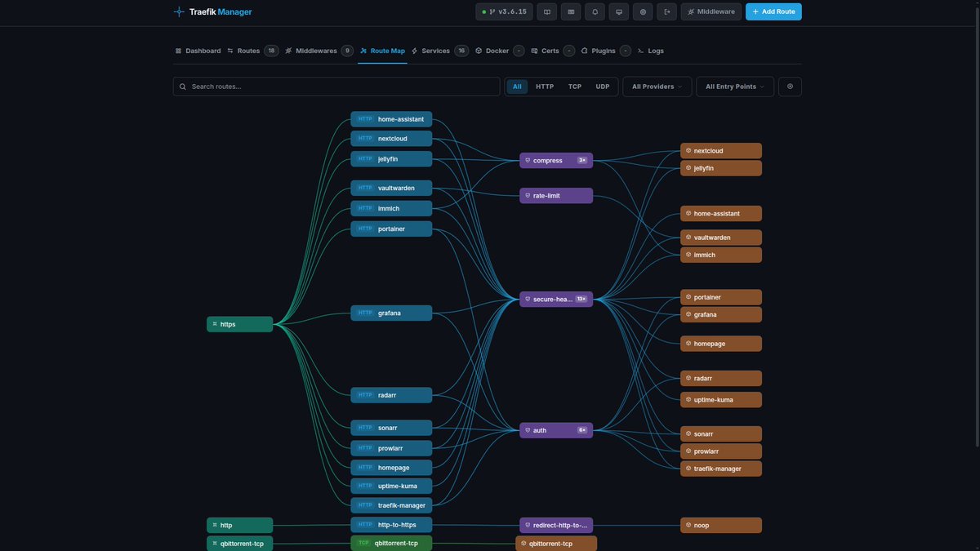Focus the Search routes input field
Screen dimensions: 980x551
click(x=336, y=87)
